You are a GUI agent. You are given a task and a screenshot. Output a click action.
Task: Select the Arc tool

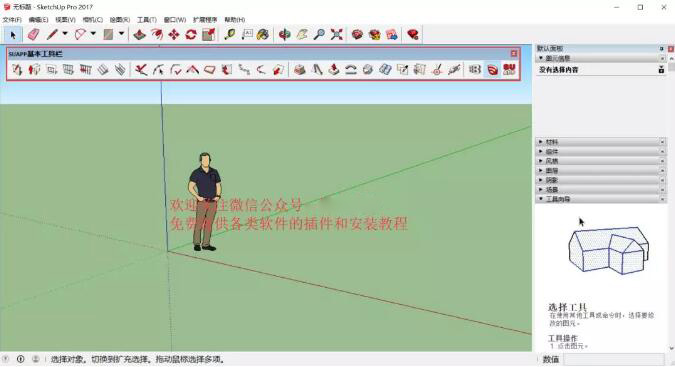click(x=80, y=34)
